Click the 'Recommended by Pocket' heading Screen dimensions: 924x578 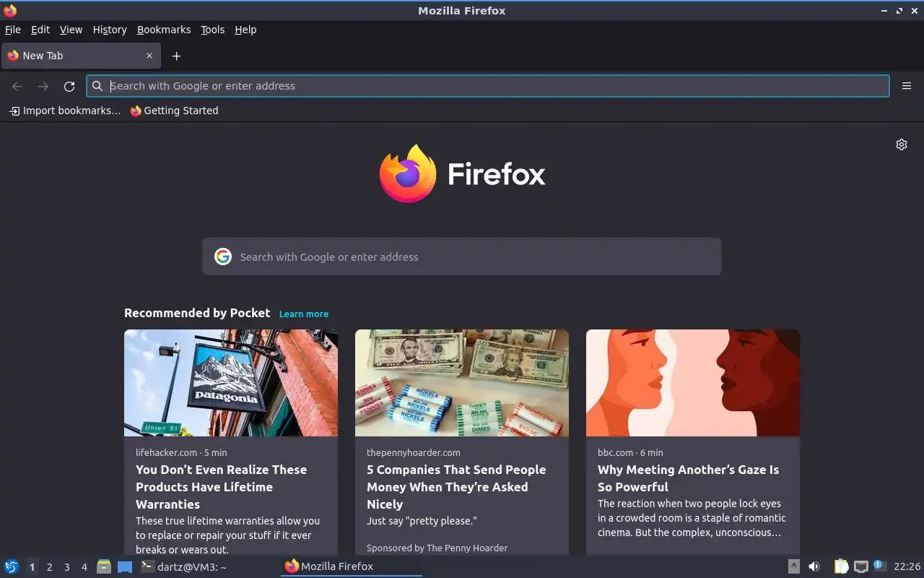(197, 313)
